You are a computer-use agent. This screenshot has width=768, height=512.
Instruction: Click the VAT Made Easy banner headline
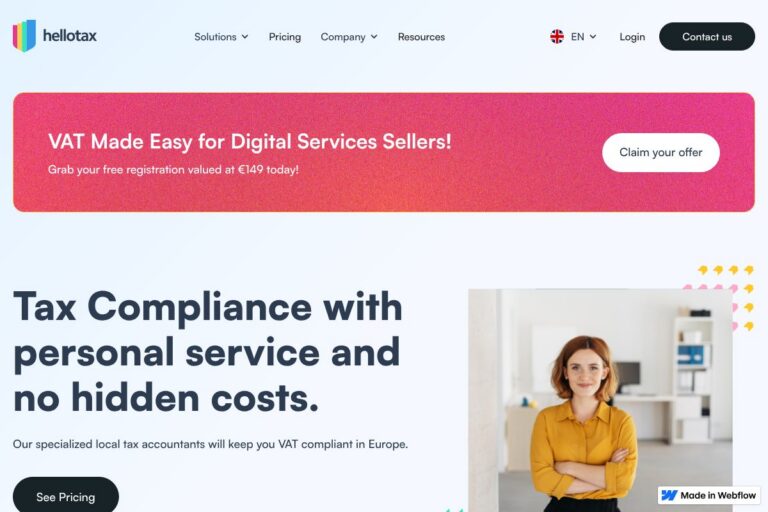(250, 142)
